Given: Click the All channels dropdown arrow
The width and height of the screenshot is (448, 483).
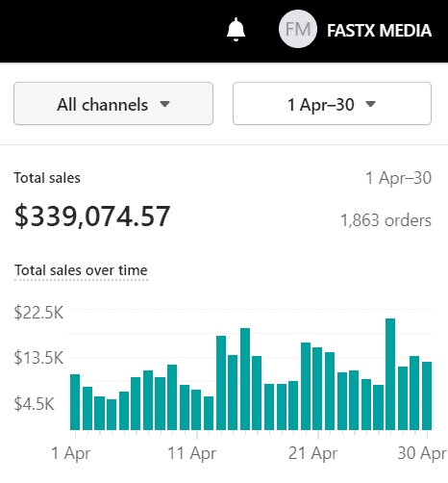Looking at the screenshot, I should [x=165, y=104].
